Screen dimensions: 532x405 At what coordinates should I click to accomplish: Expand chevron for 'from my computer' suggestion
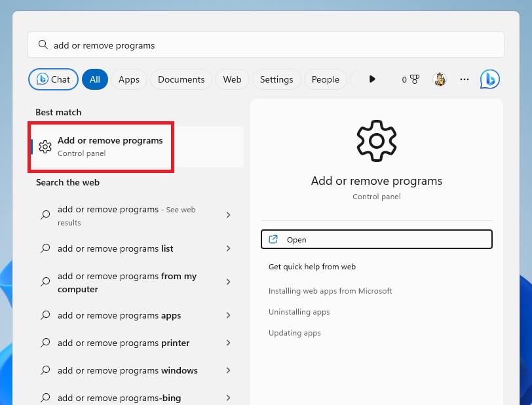(x=229, y=282)
